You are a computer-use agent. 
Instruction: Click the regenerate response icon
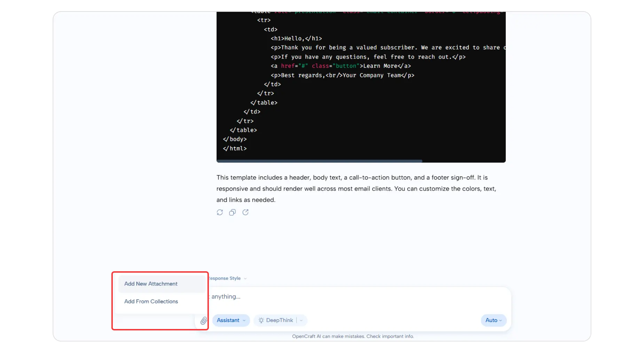(x=220, y=212)
